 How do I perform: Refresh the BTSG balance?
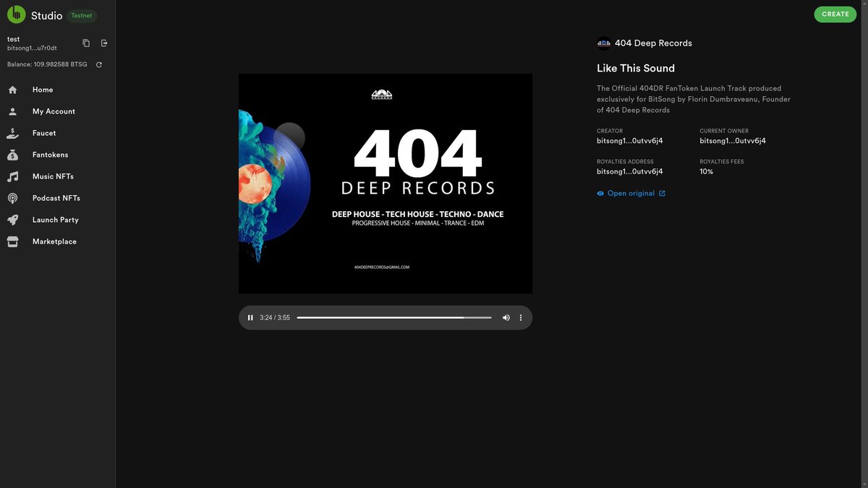coord(98,64)
